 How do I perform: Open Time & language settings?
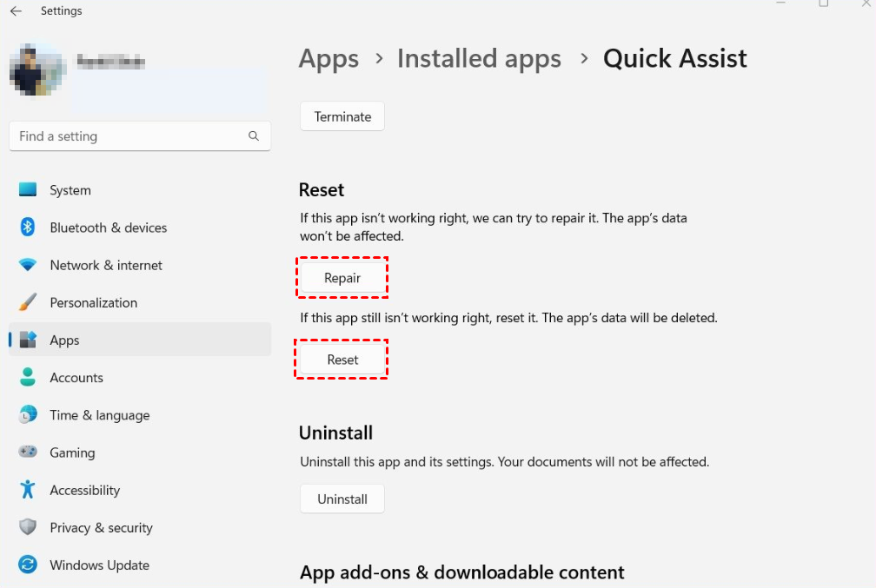pos(140,415)
